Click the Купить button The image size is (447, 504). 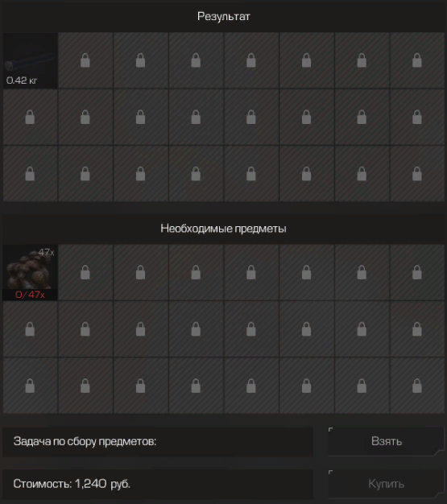[x=387, y=484]
